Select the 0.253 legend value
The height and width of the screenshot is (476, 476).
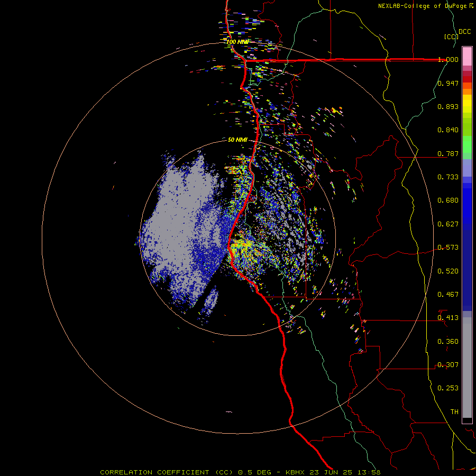coord(448,388)
